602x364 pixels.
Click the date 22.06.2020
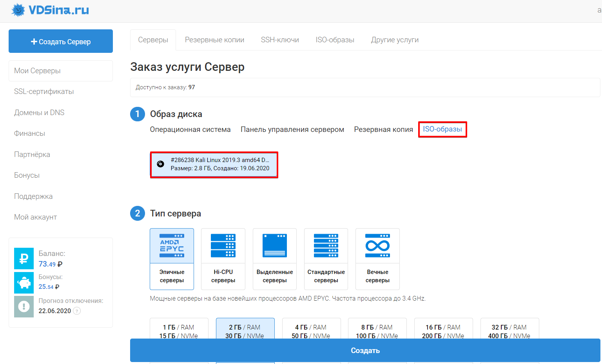click(x=55, y=311)
